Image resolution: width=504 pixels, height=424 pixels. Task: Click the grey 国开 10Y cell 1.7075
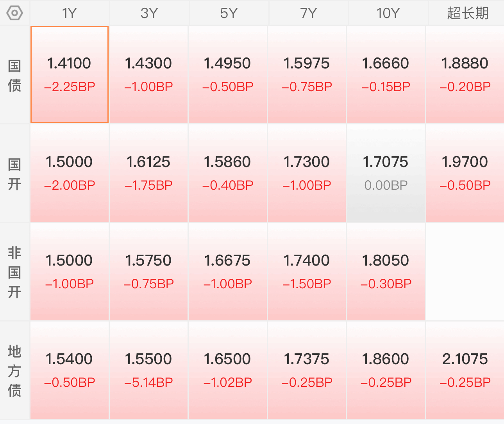click(386, 173)
